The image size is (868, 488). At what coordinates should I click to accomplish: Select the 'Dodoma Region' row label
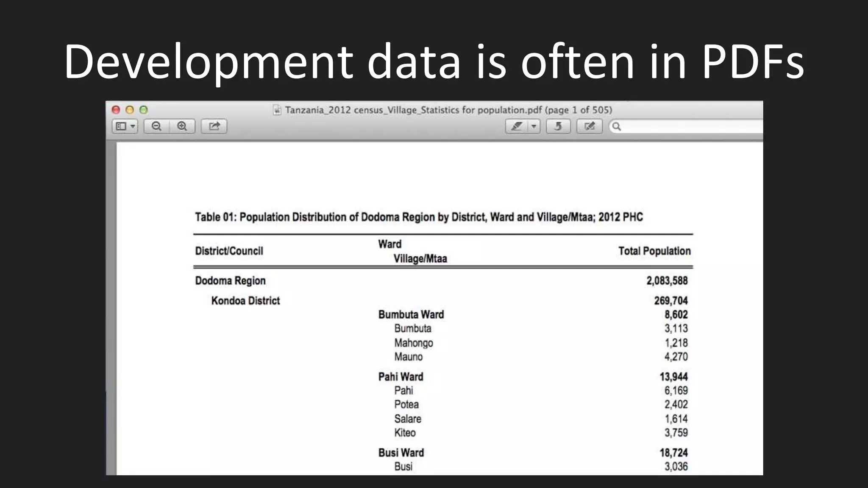click(x=230, y=281)
